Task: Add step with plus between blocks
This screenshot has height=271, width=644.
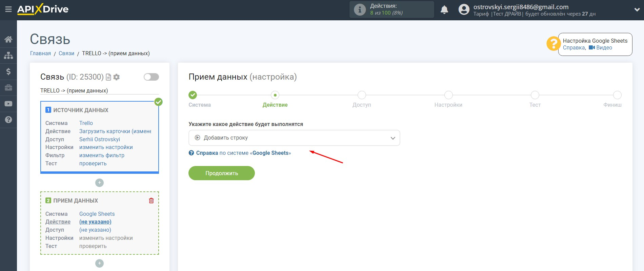Action: 99,183
